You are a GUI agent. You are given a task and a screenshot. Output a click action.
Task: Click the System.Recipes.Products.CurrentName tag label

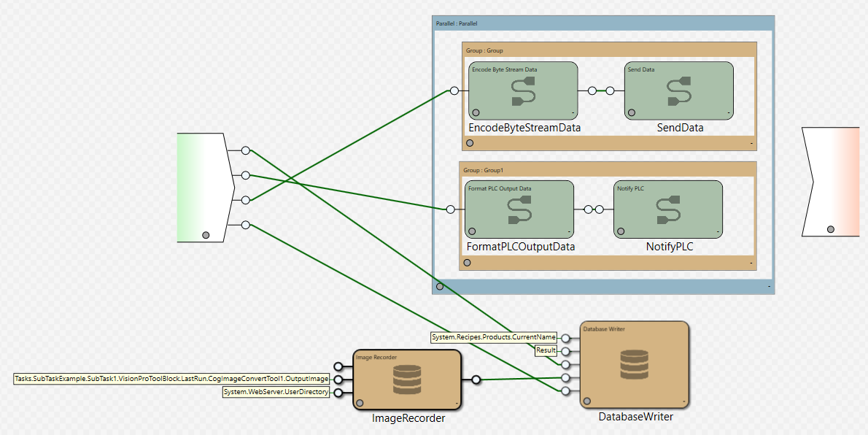[x=494, y=337]
